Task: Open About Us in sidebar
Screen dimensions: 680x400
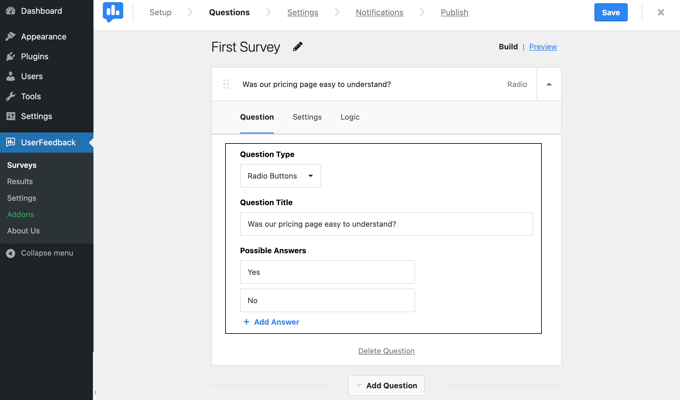Action: pyautogui.click(x=23, y=231)
